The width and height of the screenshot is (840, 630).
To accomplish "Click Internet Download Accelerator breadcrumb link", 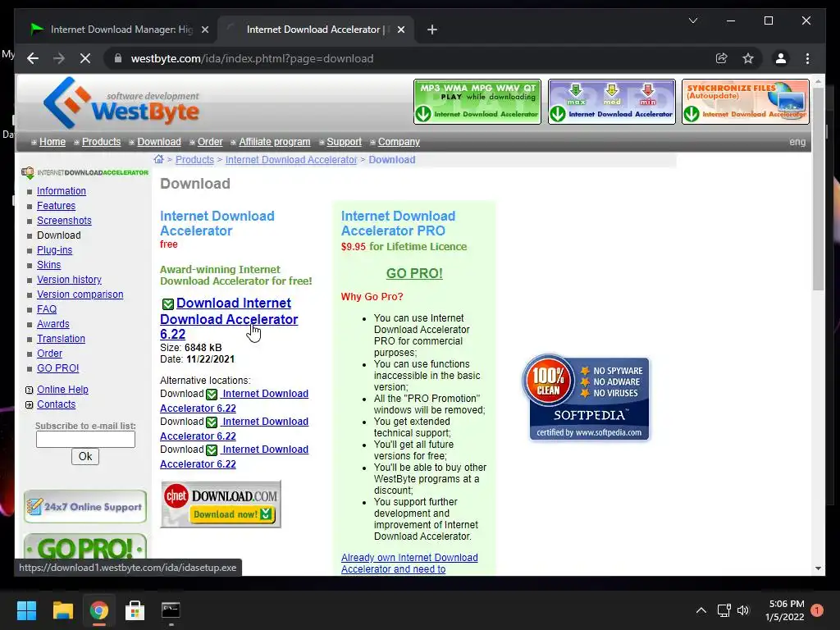I will tap(291, 160).
